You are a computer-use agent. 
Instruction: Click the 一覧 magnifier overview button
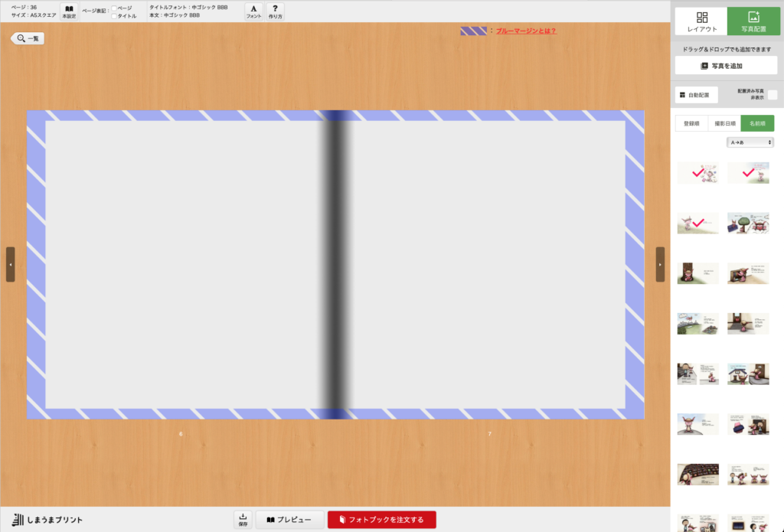(x=28, y=38)
